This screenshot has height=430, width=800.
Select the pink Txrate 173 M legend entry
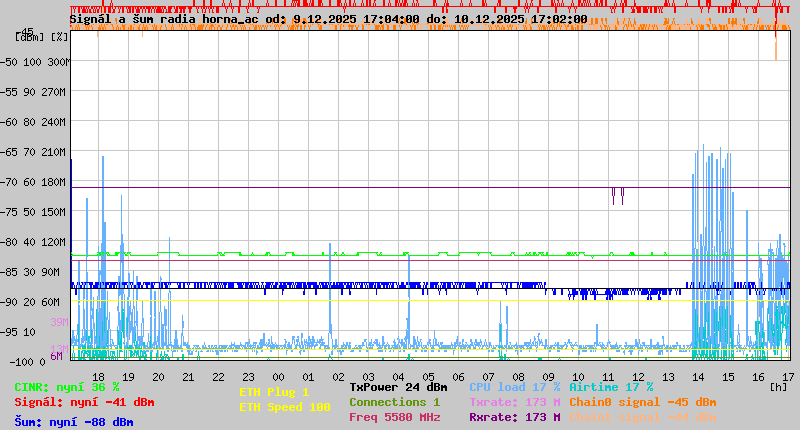pos(514,402)
